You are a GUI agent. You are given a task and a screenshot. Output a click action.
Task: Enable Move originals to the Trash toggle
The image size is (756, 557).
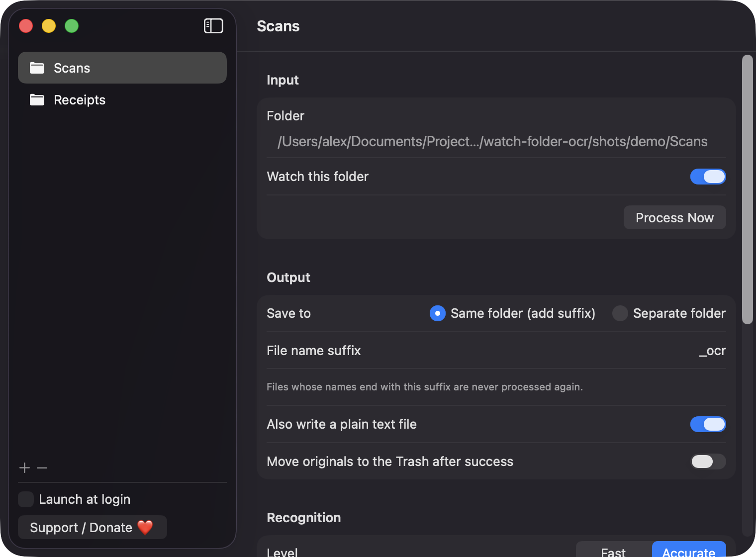(x=708, y=462)
